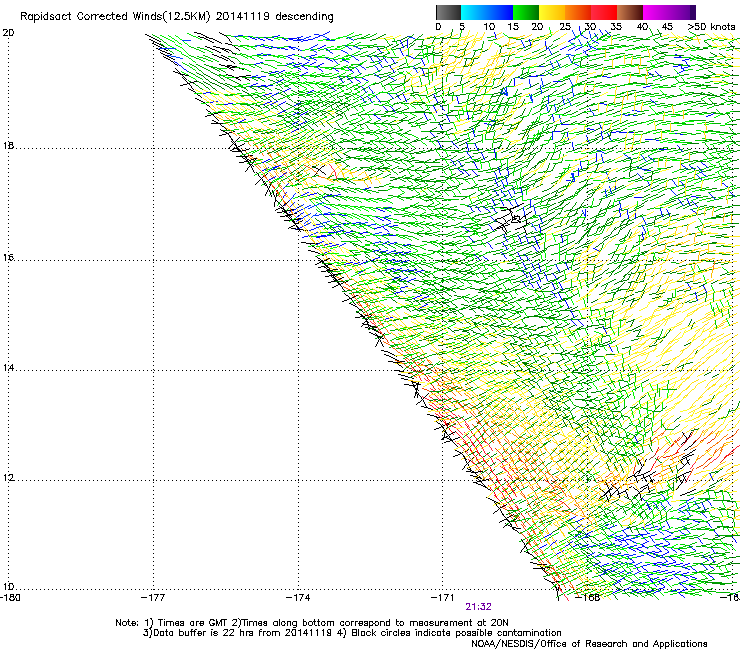The height and width of the screenshot is (650, 740).
Task: Click the longitude '-174' axis label
Action: pyautogui.click(x=298, y=598)
